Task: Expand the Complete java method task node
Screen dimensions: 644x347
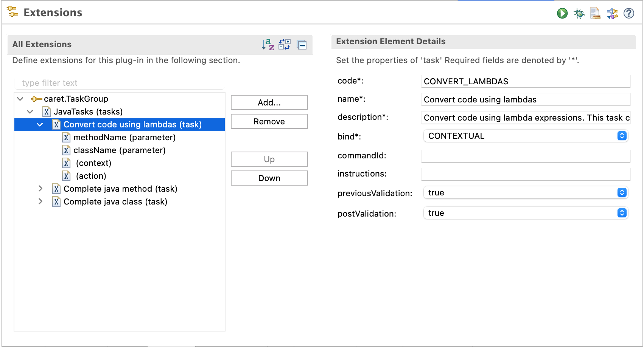Action: tap(40, 189)
